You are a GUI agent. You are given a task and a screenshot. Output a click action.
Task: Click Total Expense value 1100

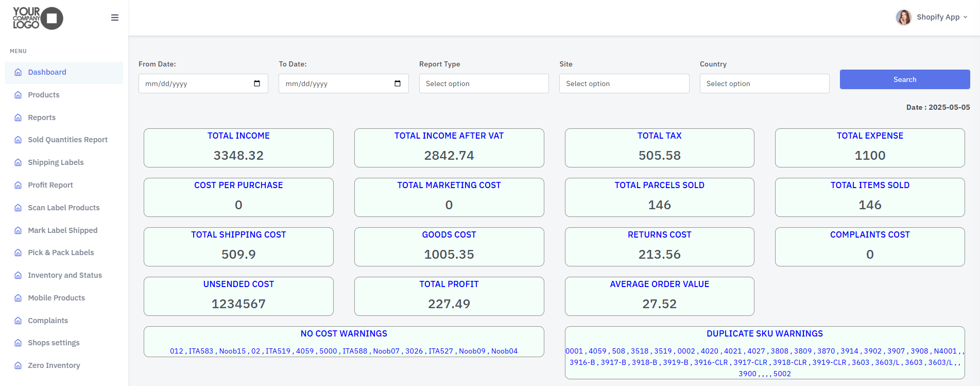(x=870, y=156)
